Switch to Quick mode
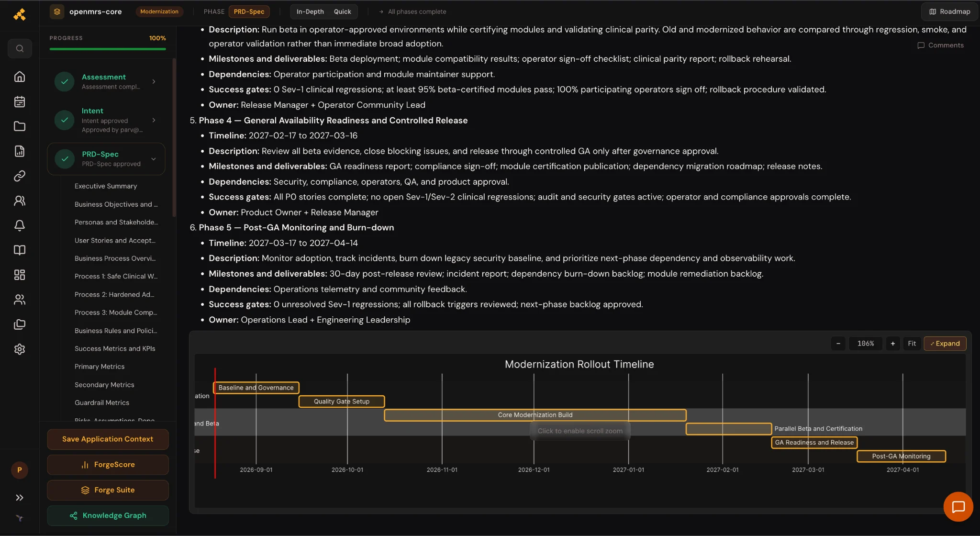This screenshot has height=536, width=980. tap(342, 11)
